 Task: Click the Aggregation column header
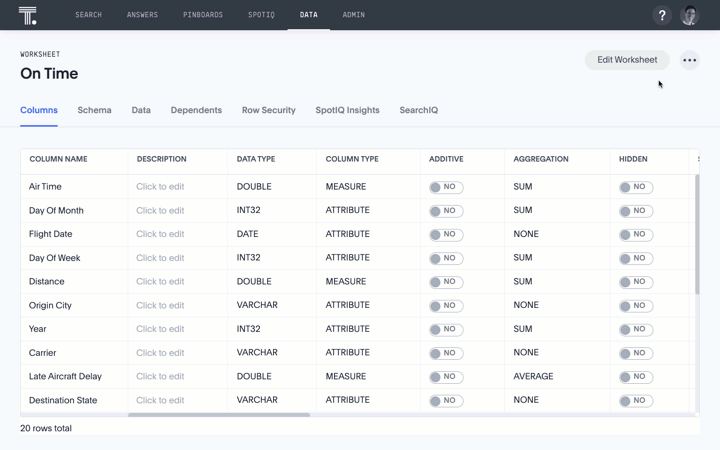pos(541,159)
